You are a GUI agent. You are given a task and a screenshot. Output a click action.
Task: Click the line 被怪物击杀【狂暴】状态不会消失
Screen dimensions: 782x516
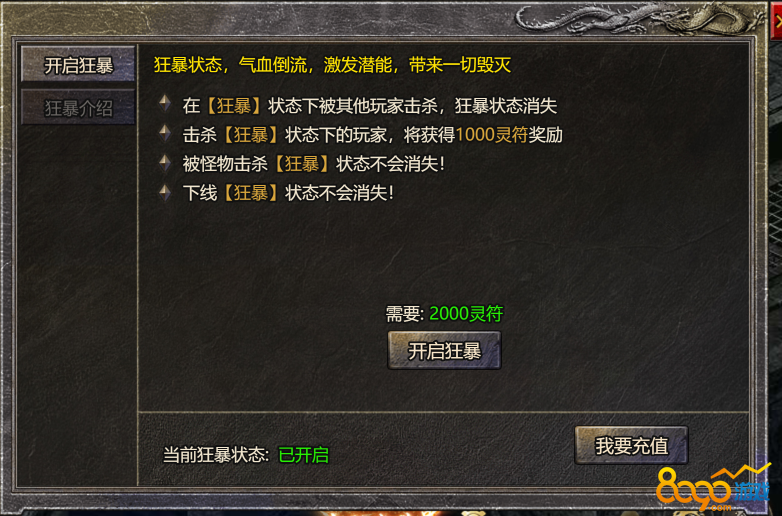[313, 164]
